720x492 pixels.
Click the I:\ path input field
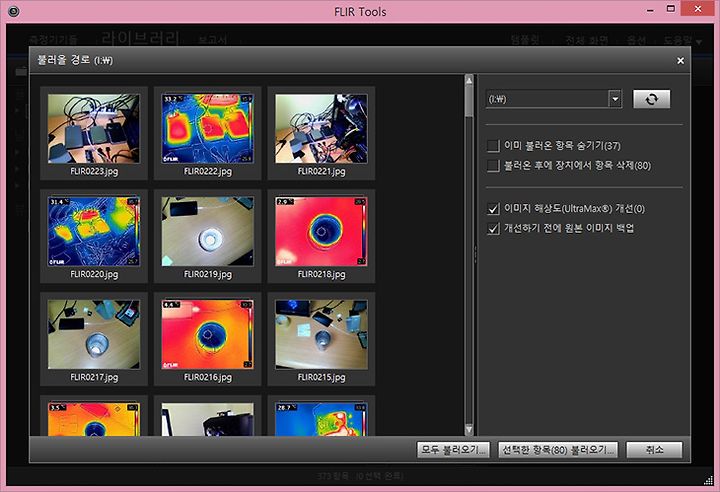click(547, 99)
